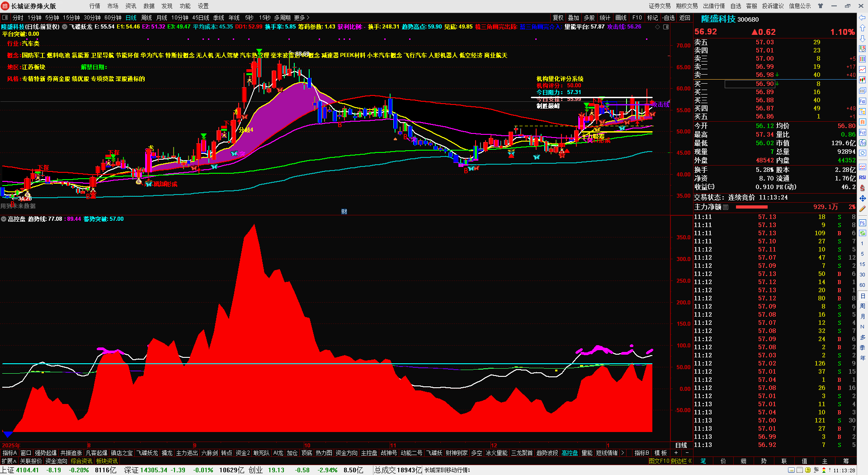Image resolution: width=868 pixels, height=475 pixels.
Task: Open the 功能 menu
Action: coord(185,6)
